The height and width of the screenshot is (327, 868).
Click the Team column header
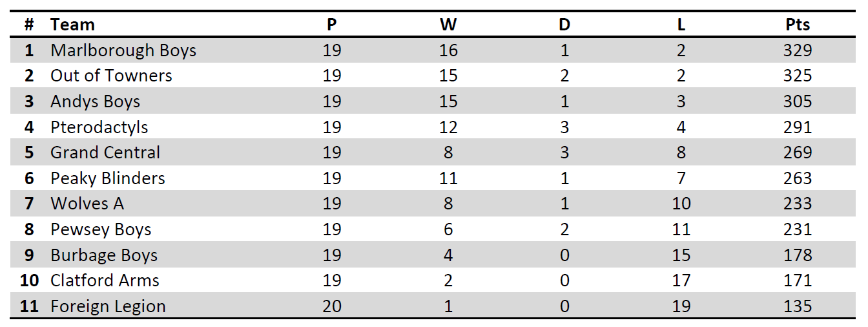[x=72, y=25]
